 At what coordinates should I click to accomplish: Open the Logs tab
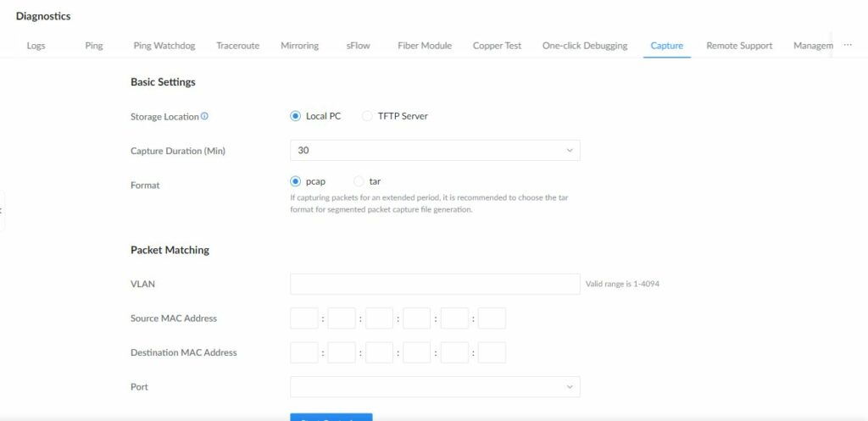click(x=36, y=46)
